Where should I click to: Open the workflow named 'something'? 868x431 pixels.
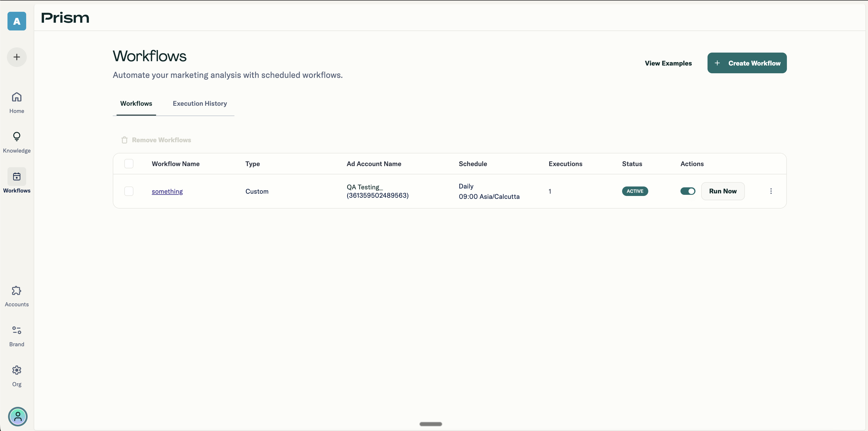coord(167,191)
